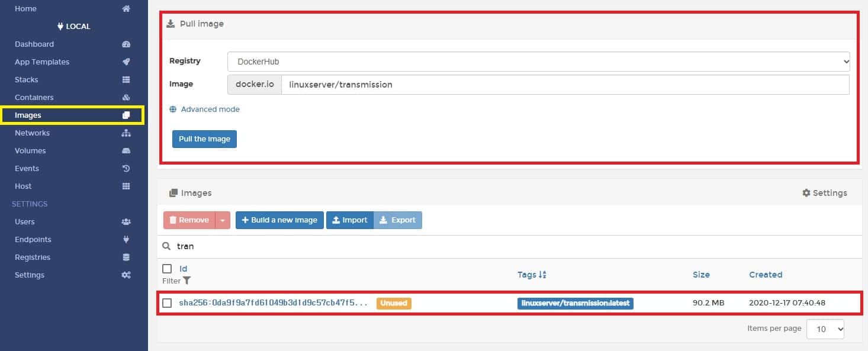Click the 90.2 MB size cell
Viewport: 868px width, 351px height.
click(x=709, y=303)
